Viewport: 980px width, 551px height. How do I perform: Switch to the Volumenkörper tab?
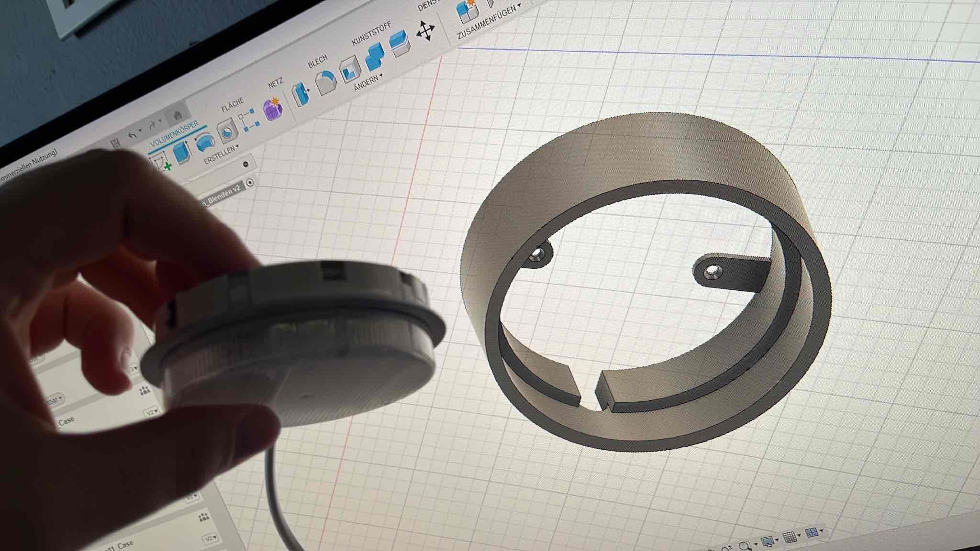[174, 134]
